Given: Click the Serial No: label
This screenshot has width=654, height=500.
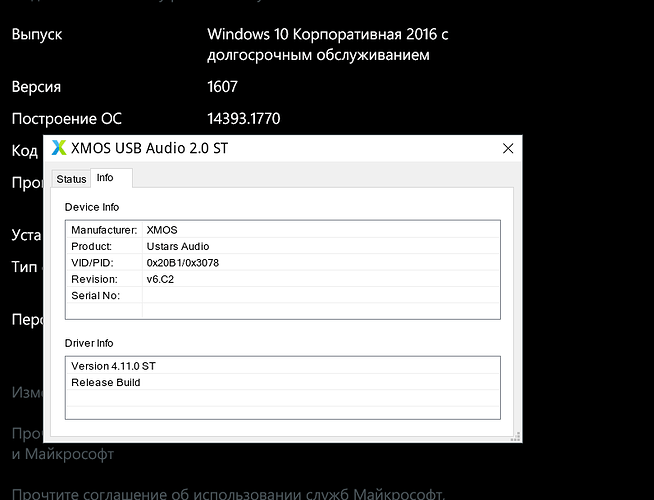Looking at the screenshot, I should 96,295.
